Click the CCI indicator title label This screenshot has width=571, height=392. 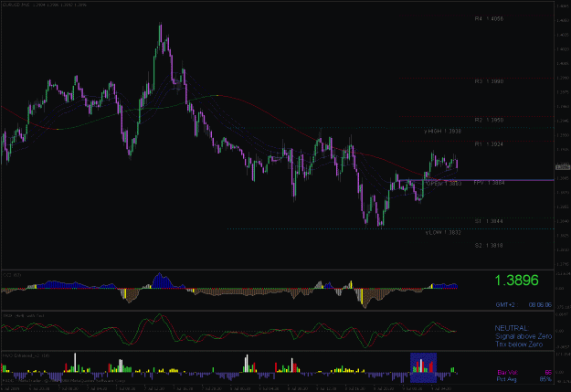(12, 275)
